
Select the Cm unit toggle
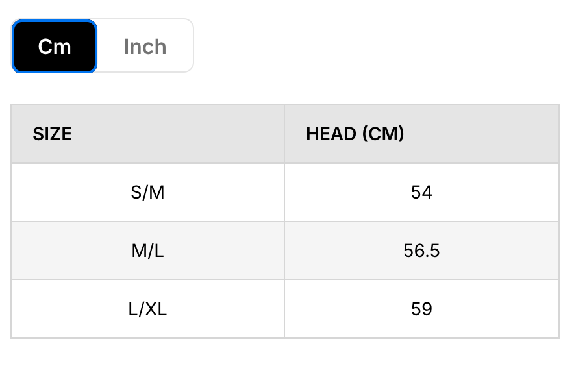55,47
